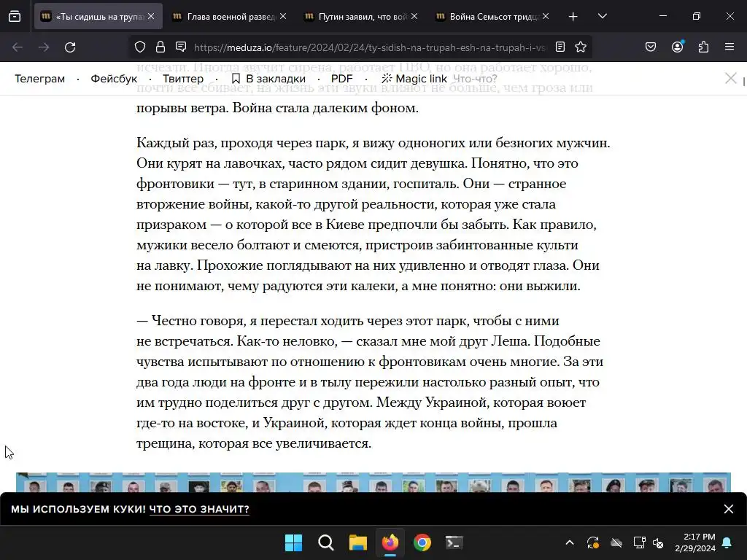Switch to tab Путин заявил, что вой
The height and width of the screenshot is (560, 747).
coord(362,17)
